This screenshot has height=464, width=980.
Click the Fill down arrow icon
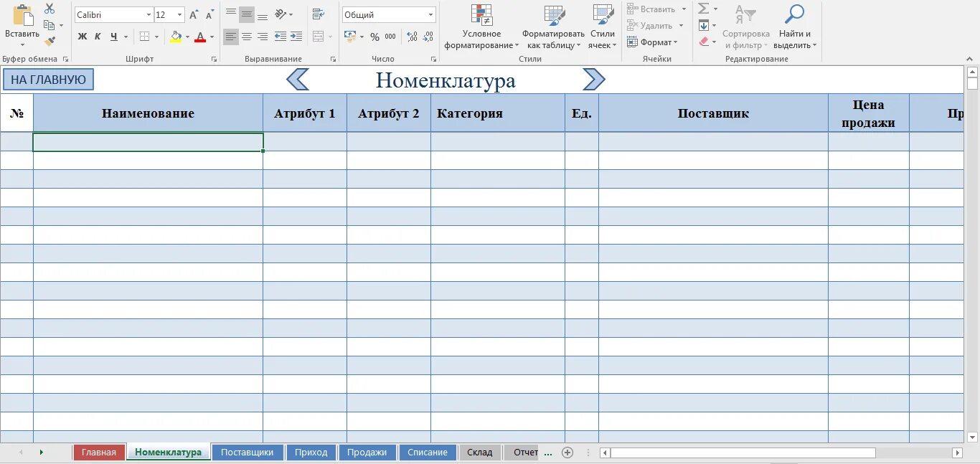click(x=704, y=26)
